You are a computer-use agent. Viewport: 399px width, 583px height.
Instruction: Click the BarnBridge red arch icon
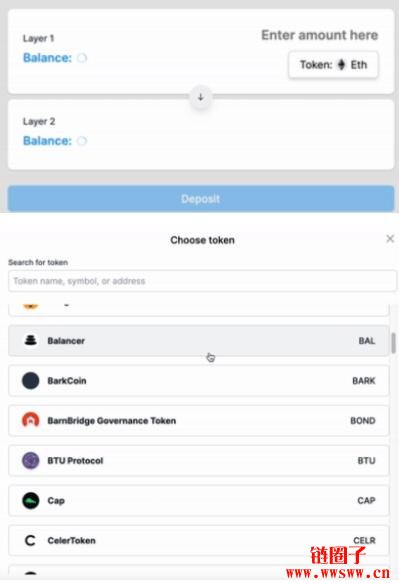(30, 420)
